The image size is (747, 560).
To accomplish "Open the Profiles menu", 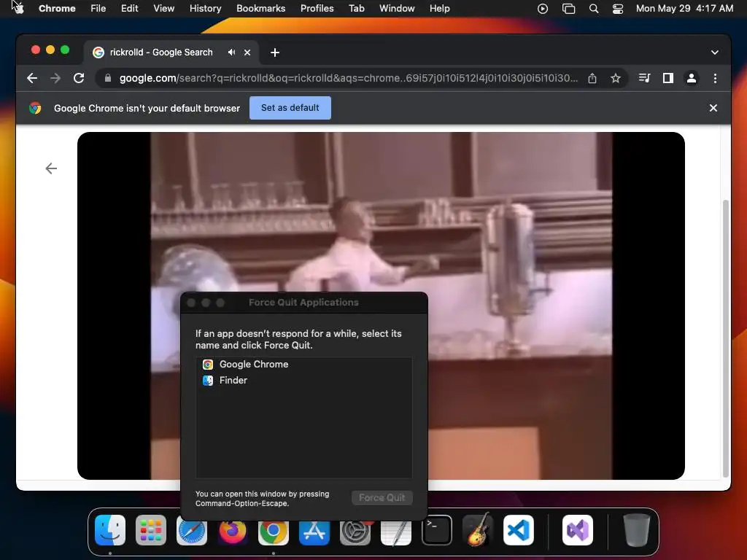I will click(317, 8).
